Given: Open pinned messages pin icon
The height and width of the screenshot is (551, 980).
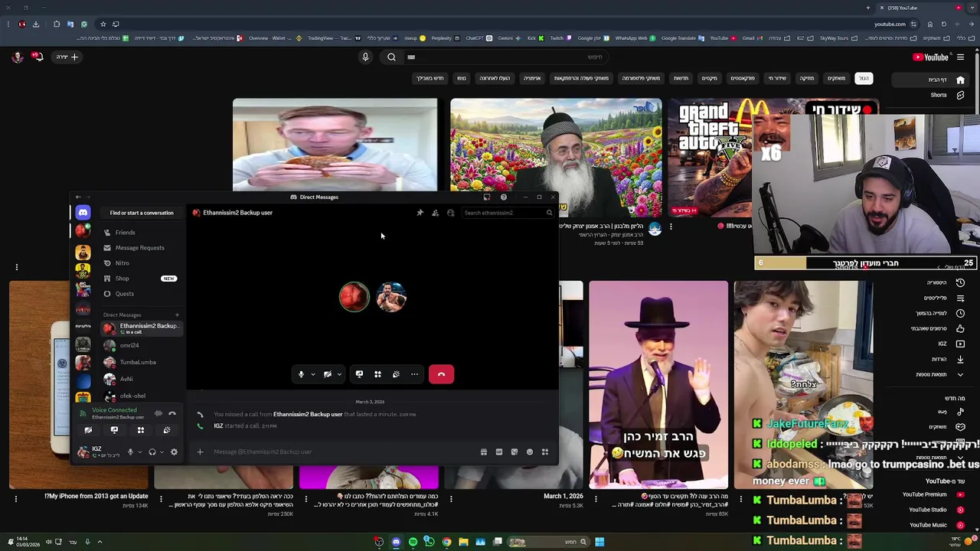Looking at the screenshot, I should [420, 213].
